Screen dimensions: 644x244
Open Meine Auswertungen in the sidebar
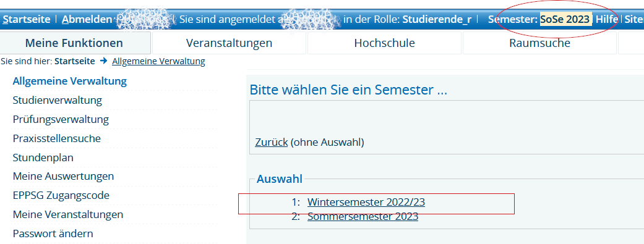point(63,176)
